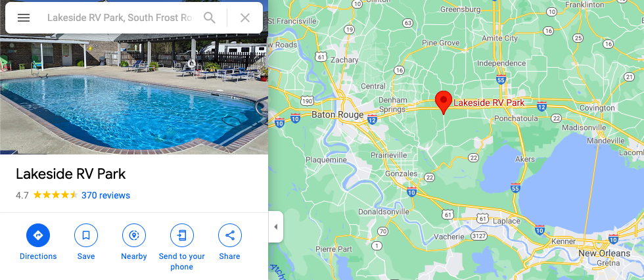644x280 pixels.
Task: Open Nearby places icon
Action: coord(134,235)
